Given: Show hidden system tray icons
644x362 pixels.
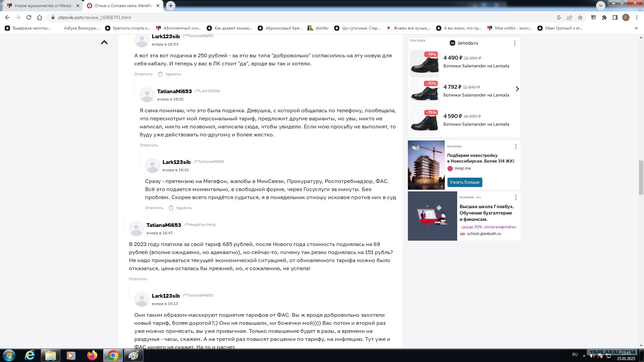Looking at the screenshot, I should coord(584,355).
